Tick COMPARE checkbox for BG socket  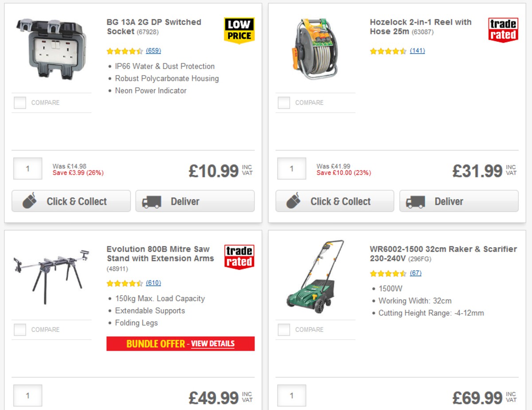(x=20, y=102)
